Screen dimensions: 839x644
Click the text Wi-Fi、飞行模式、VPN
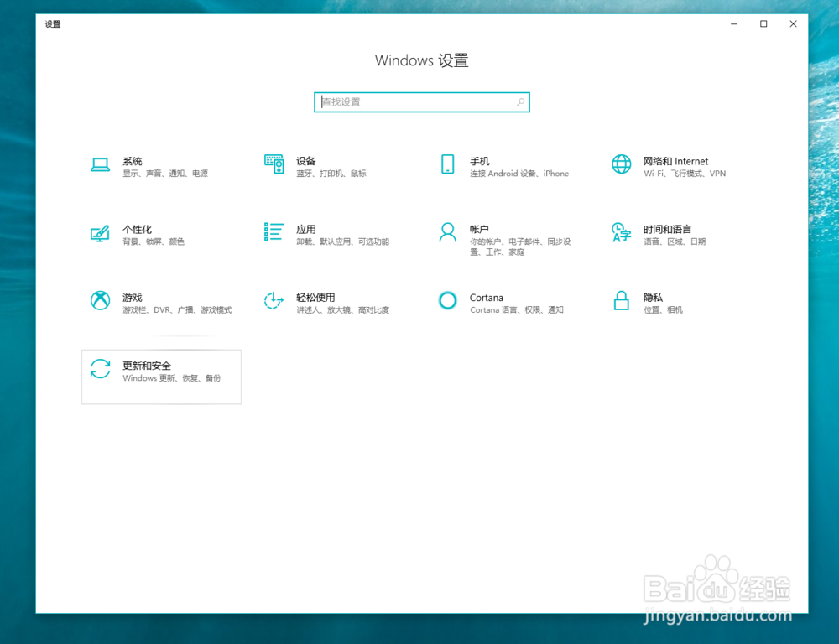click(x=685, y=174)
